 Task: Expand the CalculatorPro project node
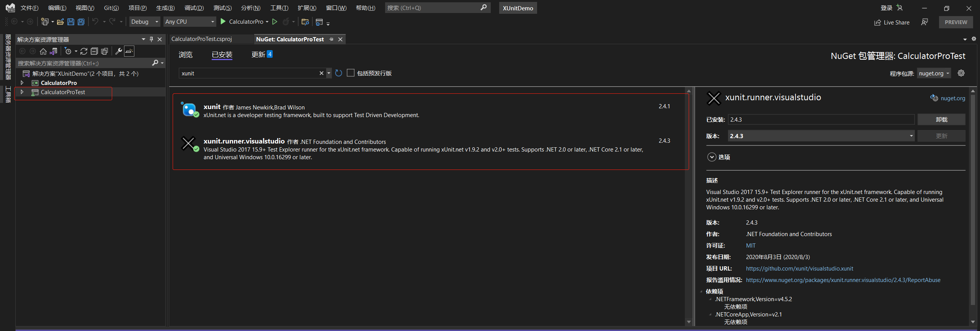point(22,83)
